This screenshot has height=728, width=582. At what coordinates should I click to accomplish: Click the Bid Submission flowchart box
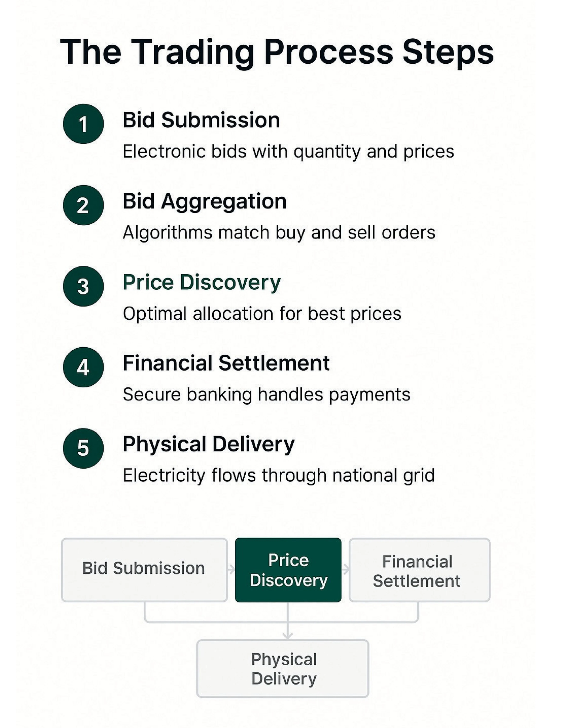pyautogui.click(x=144, y=570)
